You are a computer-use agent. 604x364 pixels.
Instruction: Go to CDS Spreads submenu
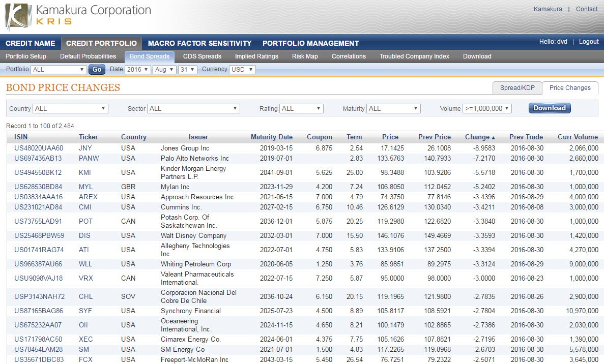pyautogui.click(x=202, y=56)
